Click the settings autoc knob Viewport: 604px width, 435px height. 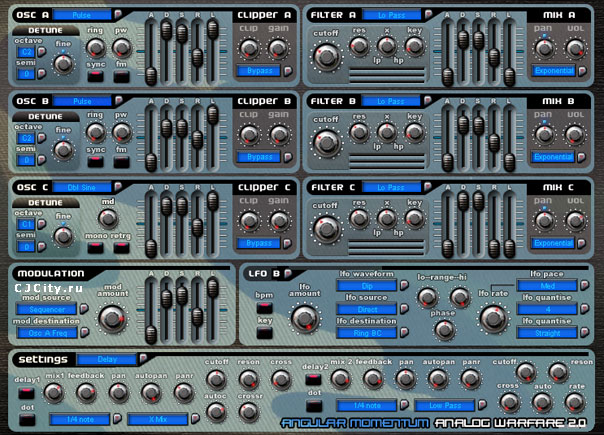[216, 412]
